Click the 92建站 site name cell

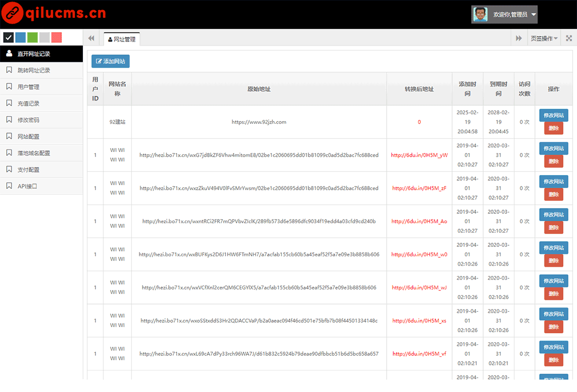click(117, 122)
